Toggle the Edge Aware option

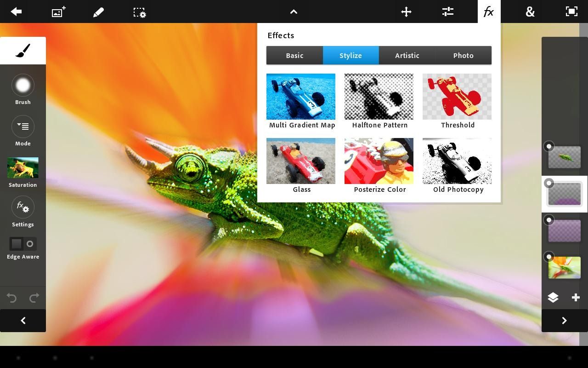click(x=23, y=244)
